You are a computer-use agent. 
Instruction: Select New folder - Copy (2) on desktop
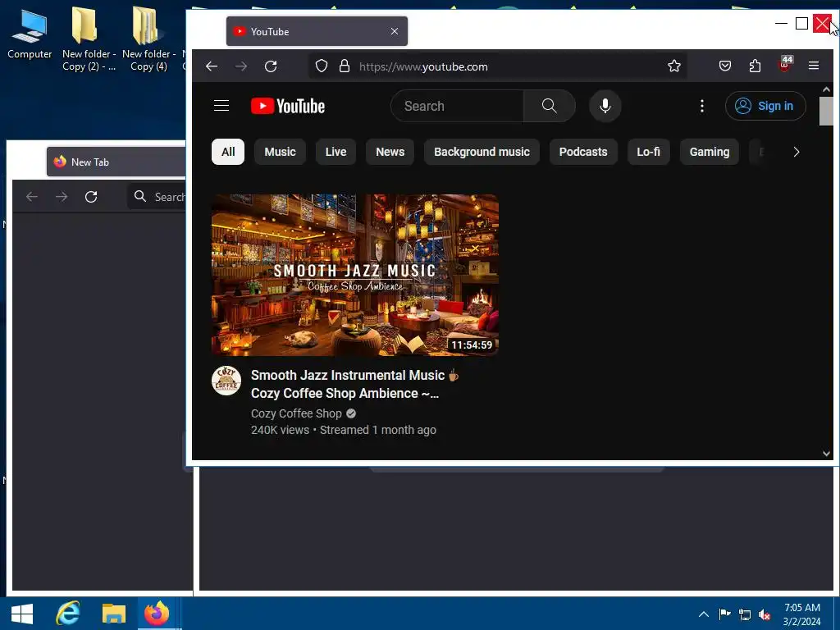pos(89,41)
